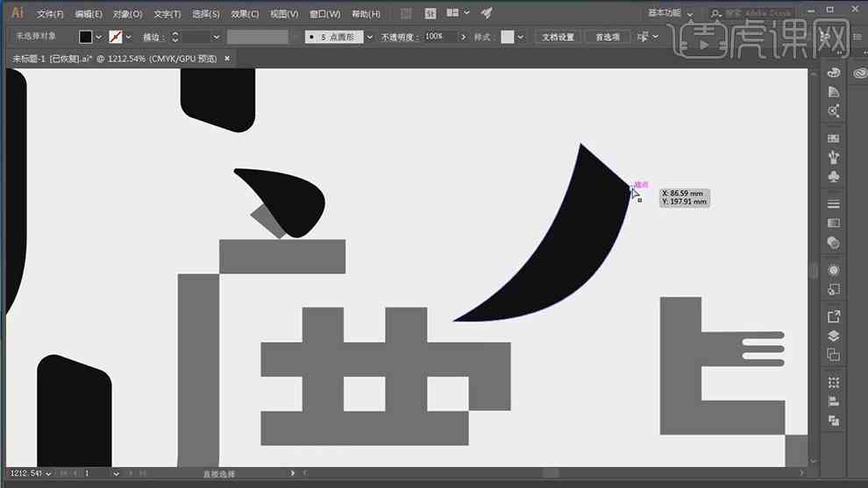Open the Brushes panel icon
This screenshot has height=488, width=868.
point(833,158)
